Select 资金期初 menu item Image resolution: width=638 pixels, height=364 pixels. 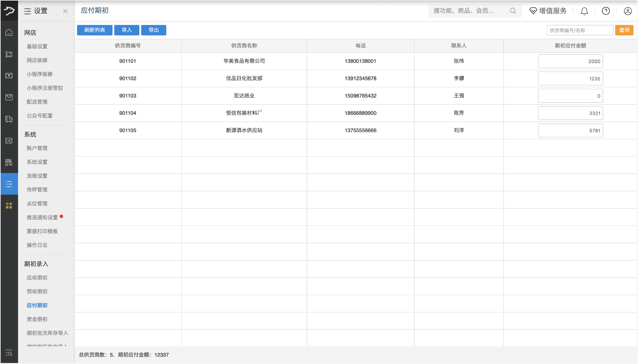point(37,319)
